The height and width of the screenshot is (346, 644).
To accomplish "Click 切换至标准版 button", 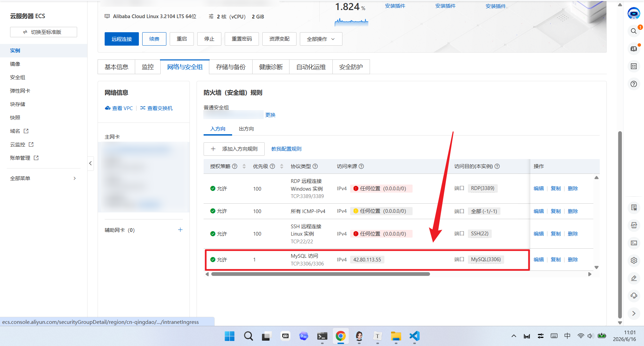I will (44, 32).
